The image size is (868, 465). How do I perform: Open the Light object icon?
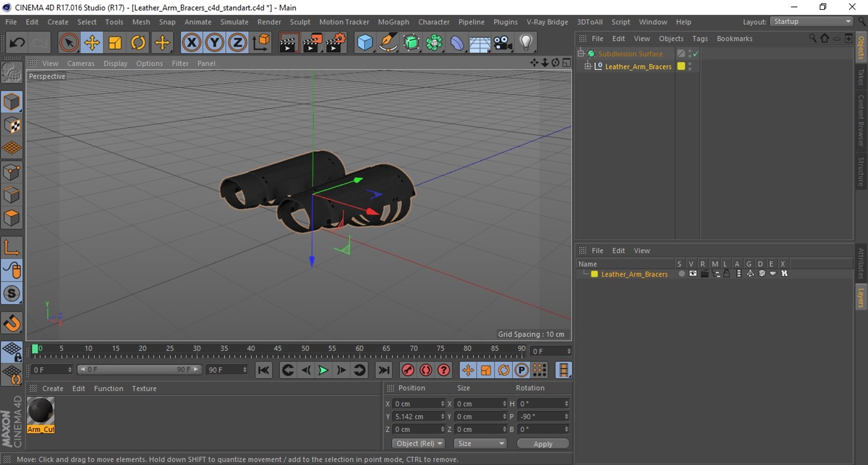click(x=526, y=43)
